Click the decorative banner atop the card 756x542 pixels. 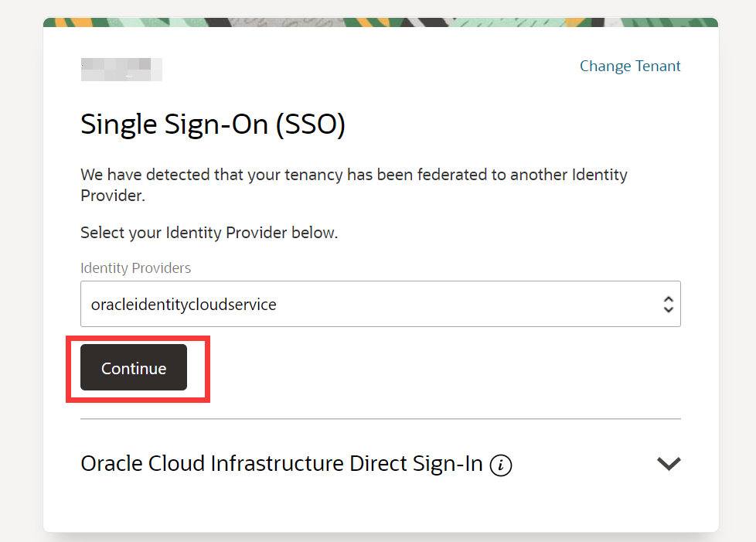(x=380, y=22)
